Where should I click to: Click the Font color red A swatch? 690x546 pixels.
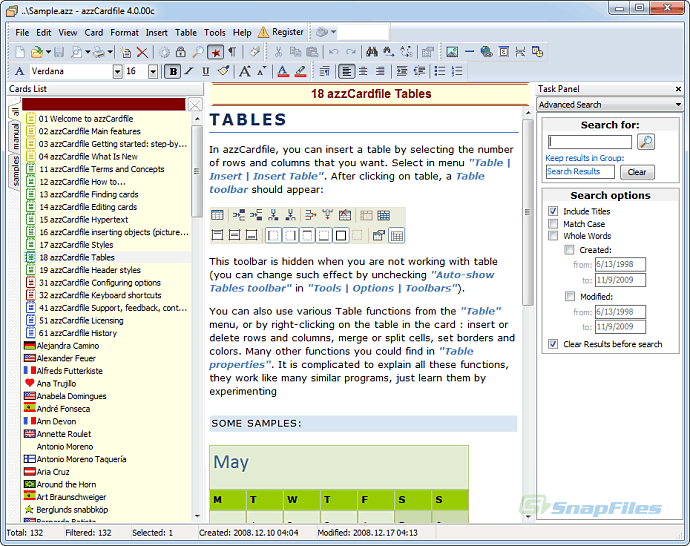tap(283, 71)
